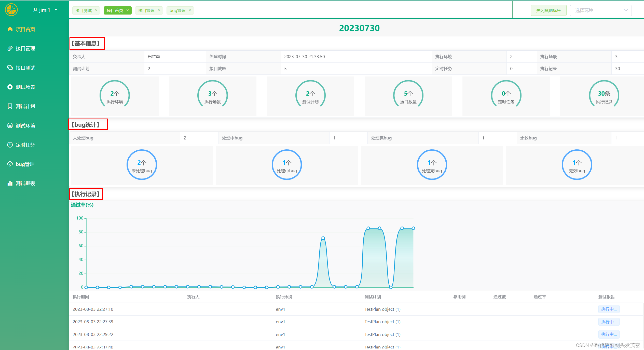Click the 1个 无效bug circle
Viewport: 644px width, 350px height.
click(577, 165)
